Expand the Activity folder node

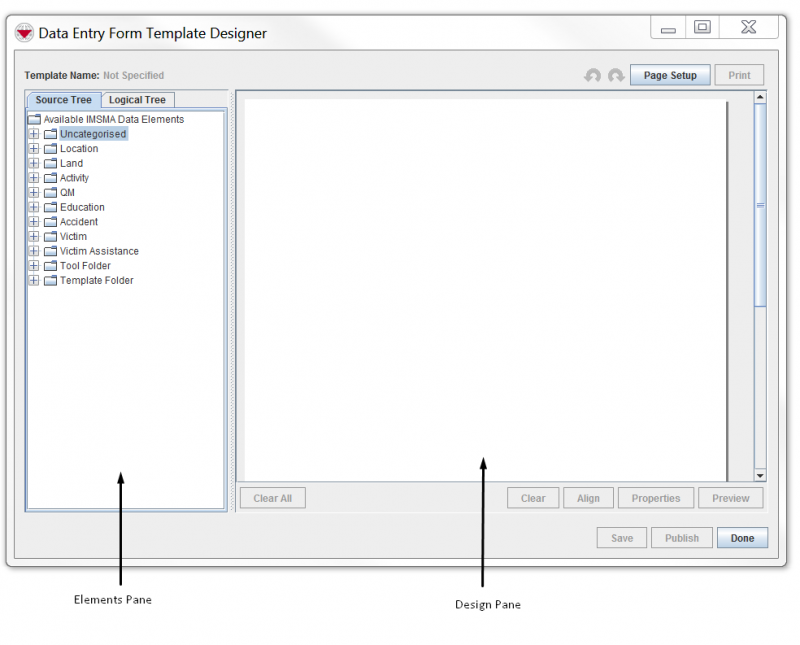[34, 178]
